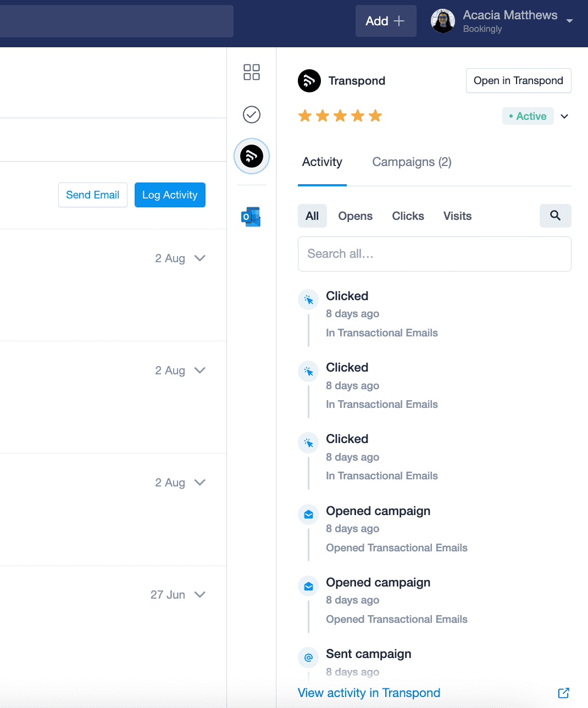Select the Transpond sidebar icon
The height and width of the screenshot is (708, 588).
point(252,156)
